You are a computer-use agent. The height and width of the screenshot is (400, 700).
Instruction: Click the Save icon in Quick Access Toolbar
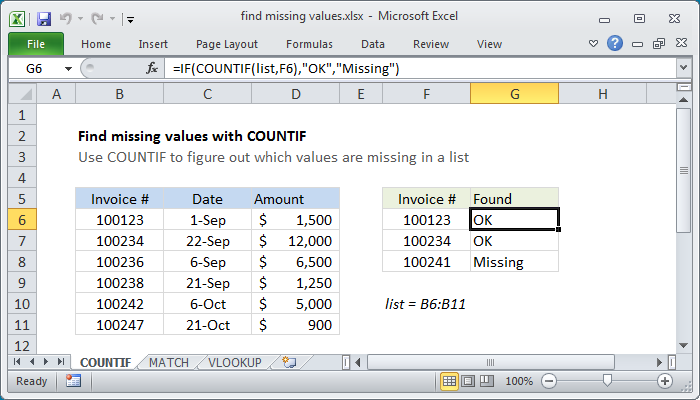pos(43,18)
